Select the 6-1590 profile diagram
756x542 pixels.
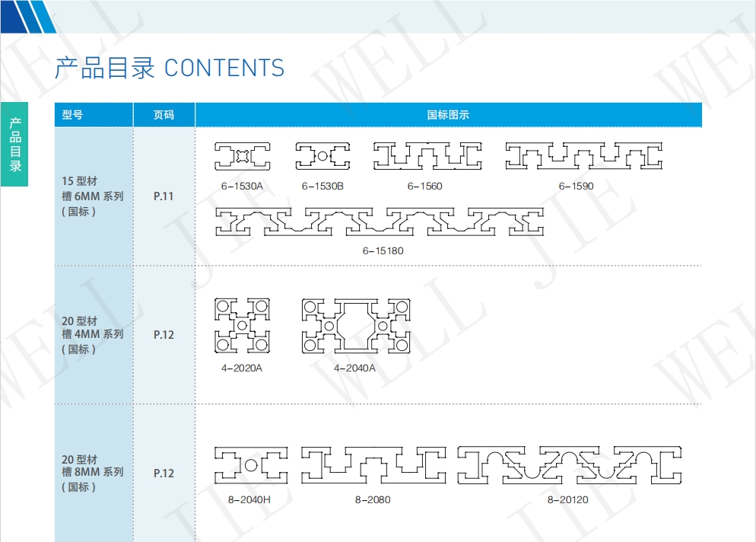(x=586, y=155)
